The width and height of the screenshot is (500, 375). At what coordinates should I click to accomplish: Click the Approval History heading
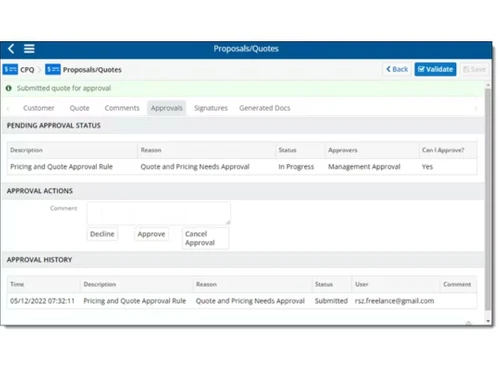39,260
